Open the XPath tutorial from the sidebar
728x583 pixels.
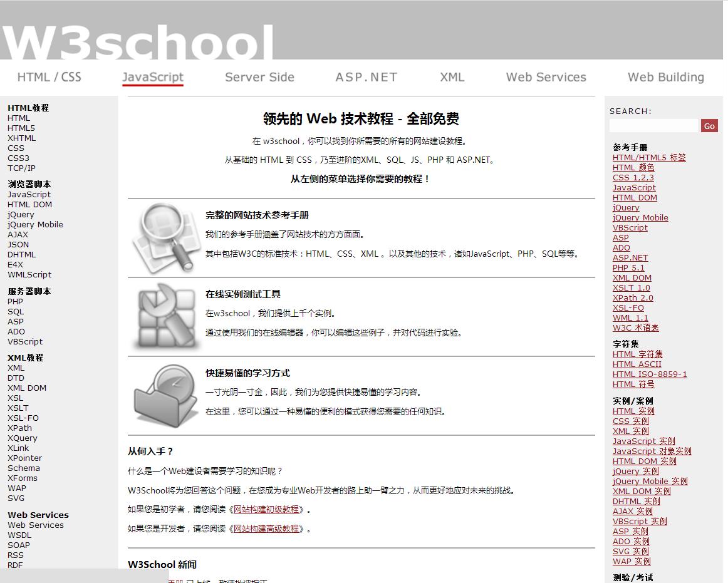19,428
